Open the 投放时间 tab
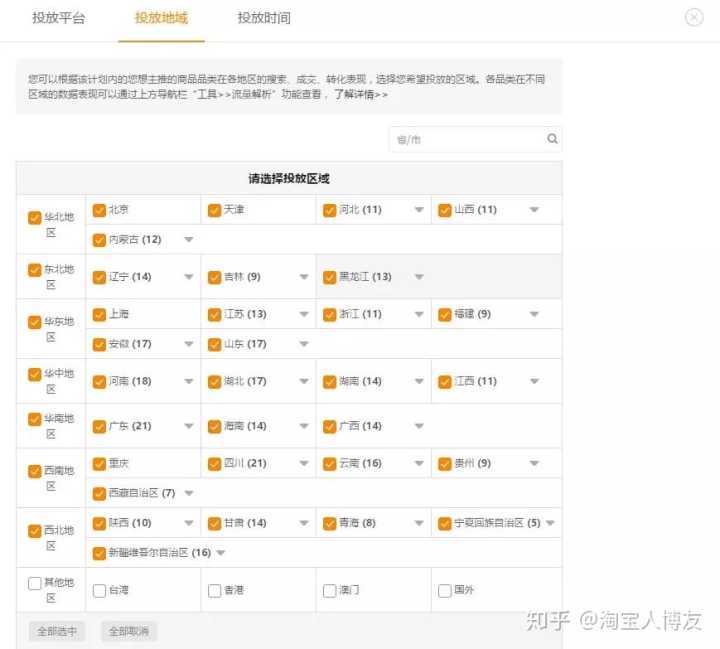 [x=264, y=18]
